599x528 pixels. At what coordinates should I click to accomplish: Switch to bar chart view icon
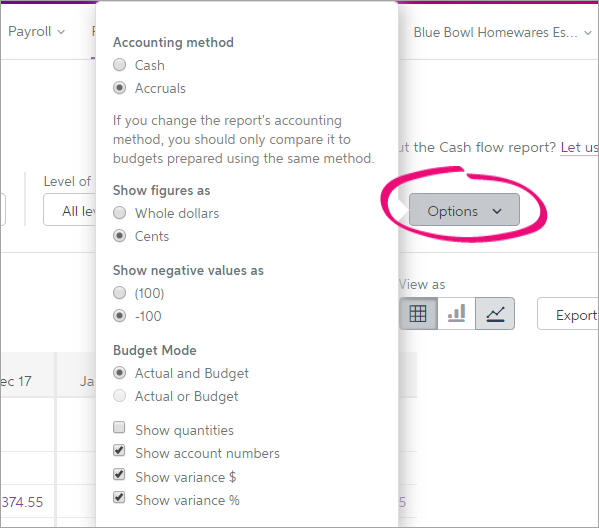click(457, 314)
